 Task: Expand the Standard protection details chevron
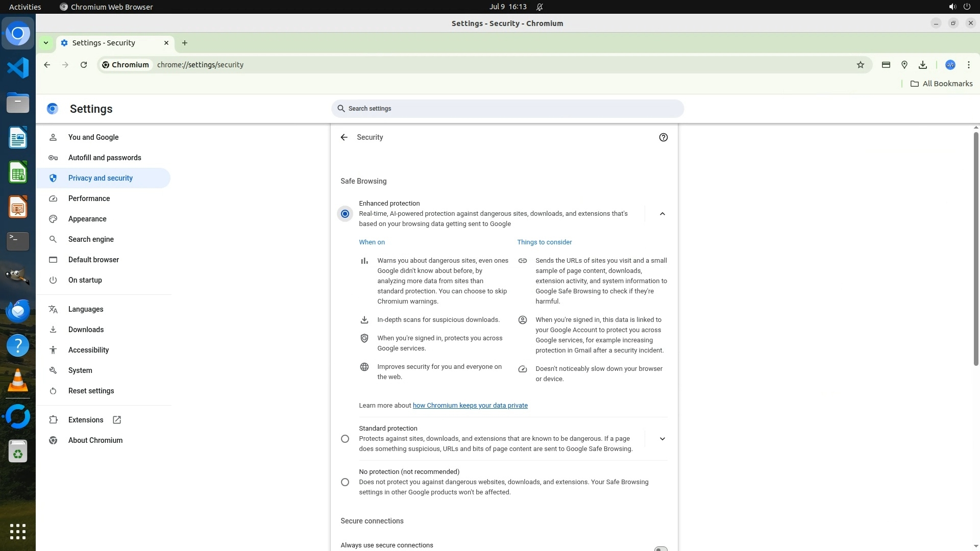662,439
